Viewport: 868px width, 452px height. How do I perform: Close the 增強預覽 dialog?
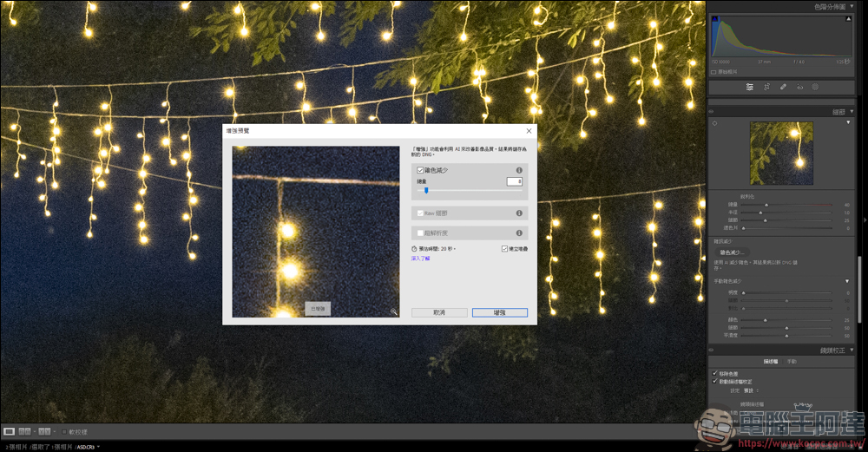[529, 131]
